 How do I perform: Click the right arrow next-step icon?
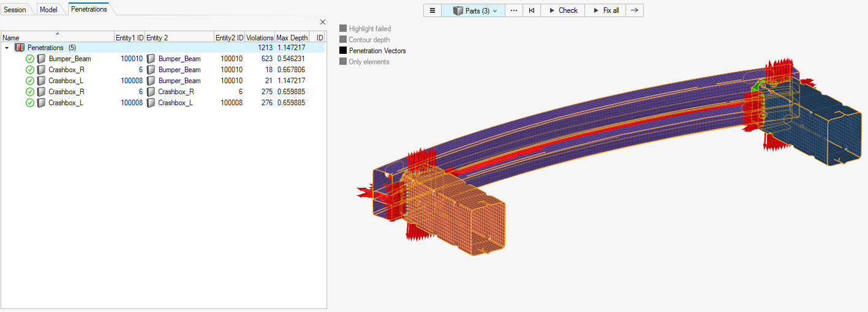click(x=635, y=10)
